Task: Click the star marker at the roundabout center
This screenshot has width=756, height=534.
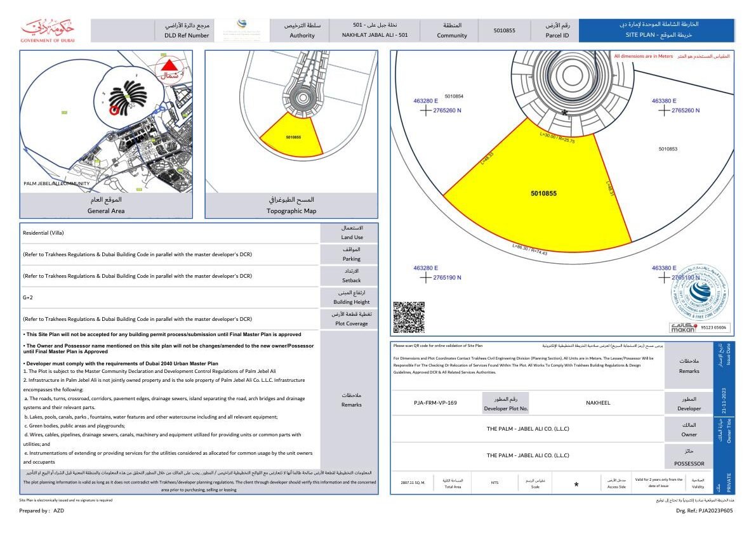Action: point(564,112)
